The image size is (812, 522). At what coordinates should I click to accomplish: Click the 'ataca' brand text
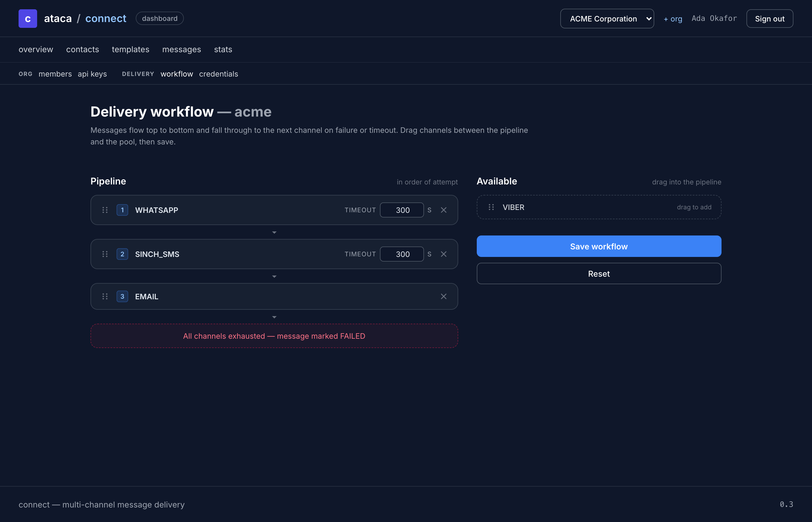coord(58,18)
